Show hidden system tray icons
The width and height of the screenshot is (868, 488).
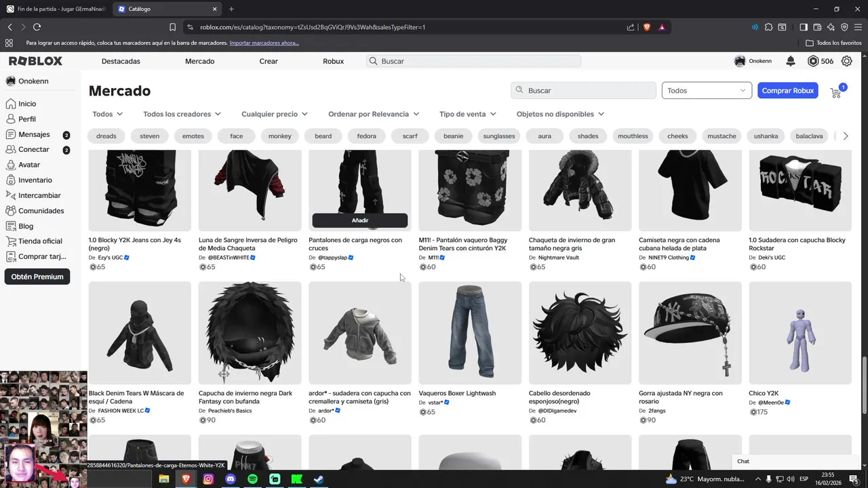click(757, 479)
